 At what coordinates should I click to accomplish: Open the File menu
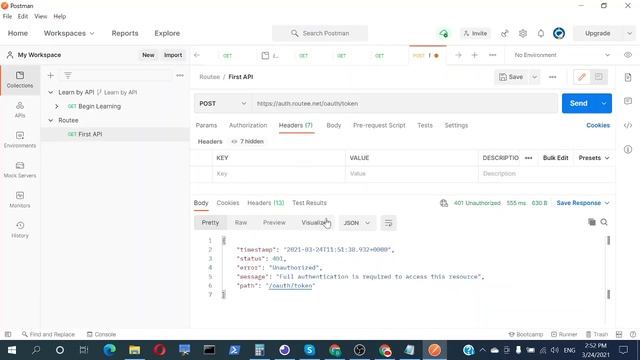pyautogui.click(x=7, y=16)
